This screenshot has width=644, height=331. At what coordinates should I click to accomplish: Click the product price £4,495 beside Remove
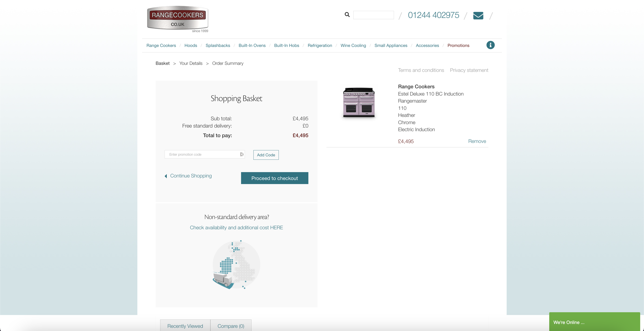point(405,141)
